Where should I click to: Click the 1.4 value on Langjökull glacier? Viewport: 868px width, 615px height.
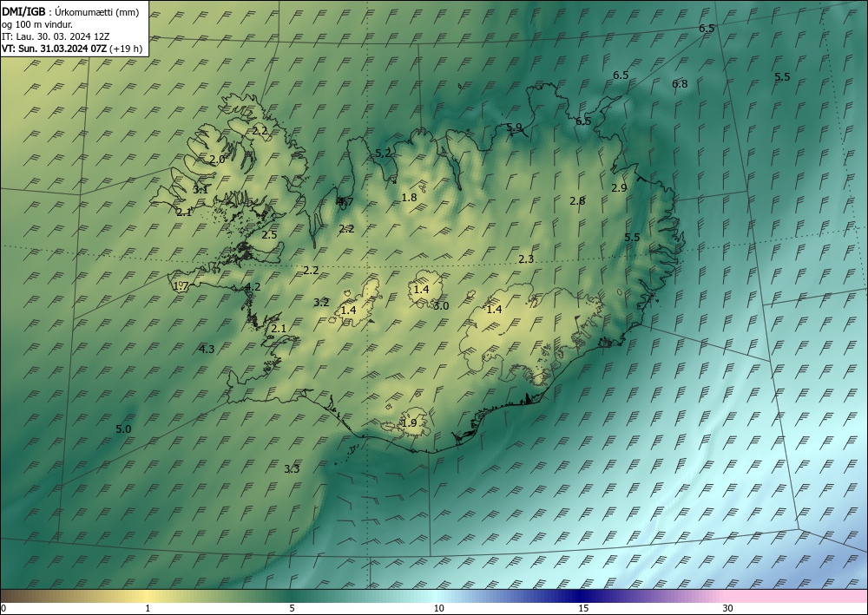coord(348,311)
